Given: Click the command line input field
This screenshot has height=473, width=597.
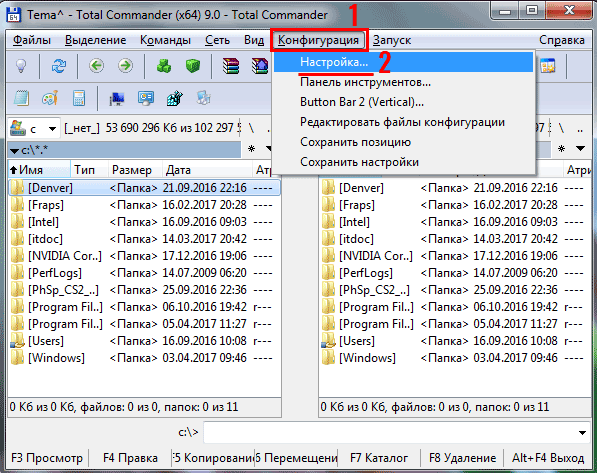Looking at the screenshot, I should tap(389, 433).
